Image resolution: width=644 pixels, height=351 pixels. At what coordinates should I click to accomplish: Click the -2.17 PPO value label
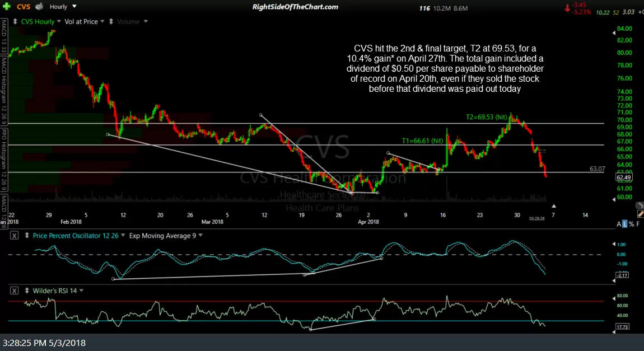tap(622, 275)
